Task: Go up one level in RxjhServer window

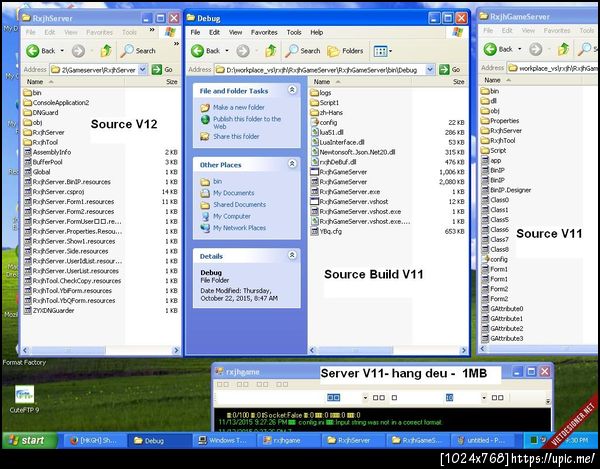Action: pos(106,50)
